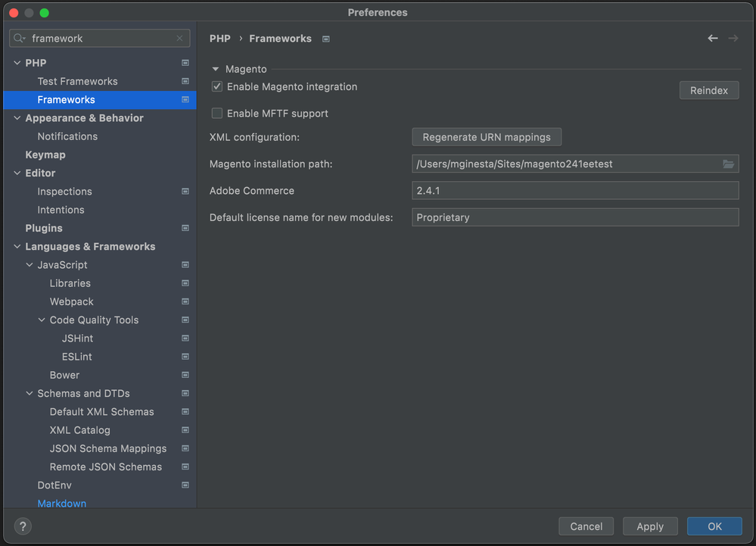Screen dimensions: 756x546
Task: Select Test Frameworks in settings tree
Action: coord(77,81)
